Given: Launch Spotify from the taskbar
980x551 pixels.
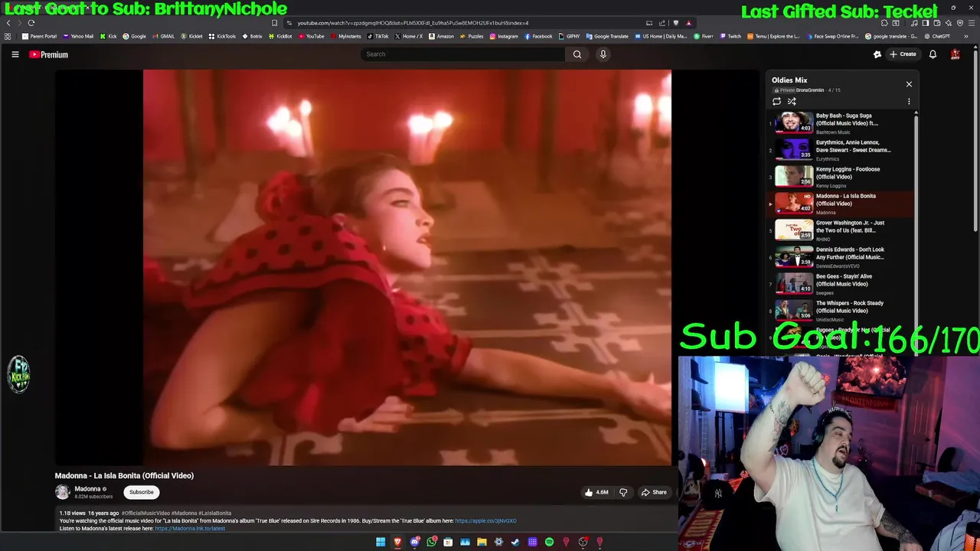Looking at the screenshot, I should pyautogui.click(x=549, y=542).
